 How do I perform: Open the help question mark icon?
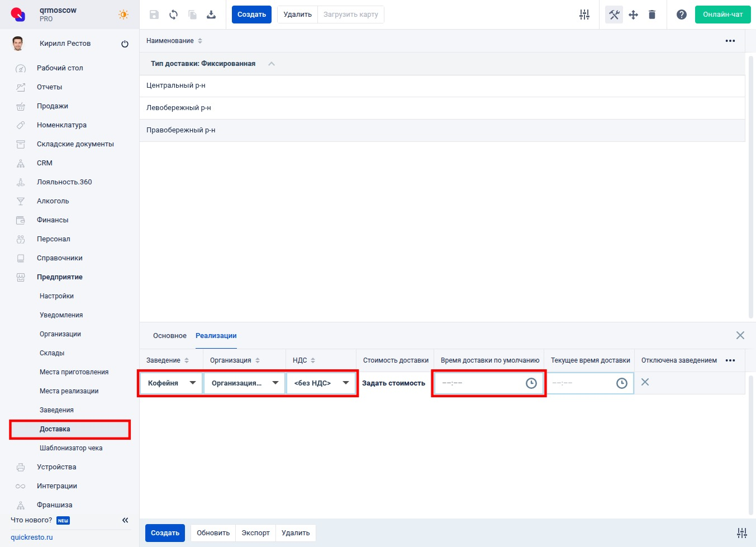tap(681, 15)
